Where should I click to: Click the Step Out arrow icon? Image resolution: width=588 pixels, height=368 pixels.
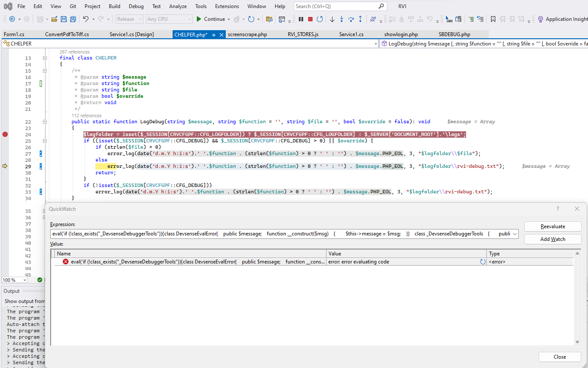pyautogui.click(x=360, y=19)
